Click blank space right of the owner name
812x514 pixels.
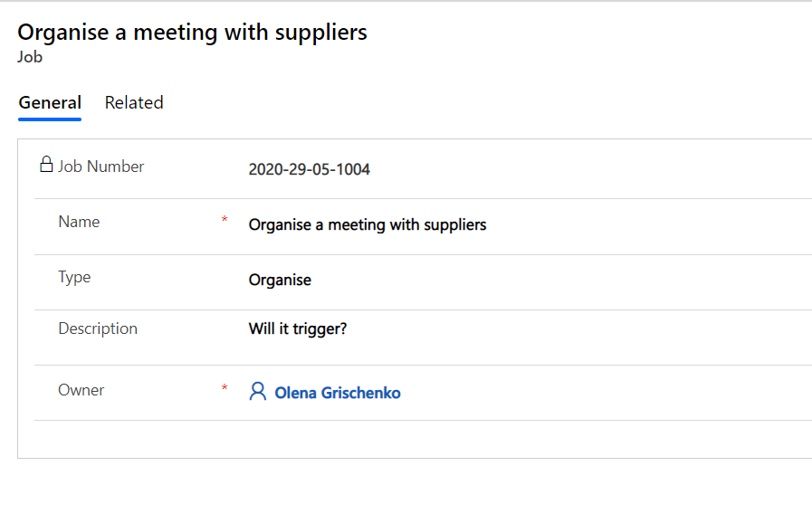(588, 393)
